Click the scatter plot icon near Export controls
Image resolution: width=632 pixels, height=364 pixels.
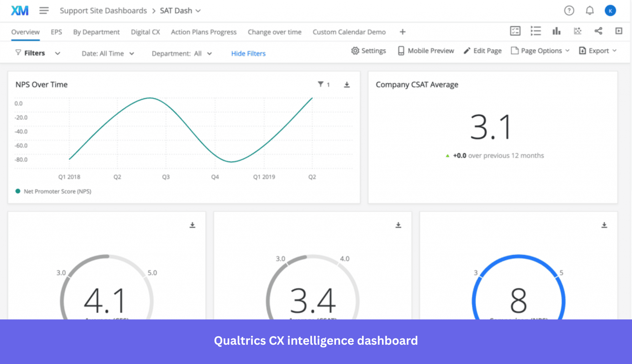pyautogui.click(x=577, y=31)
